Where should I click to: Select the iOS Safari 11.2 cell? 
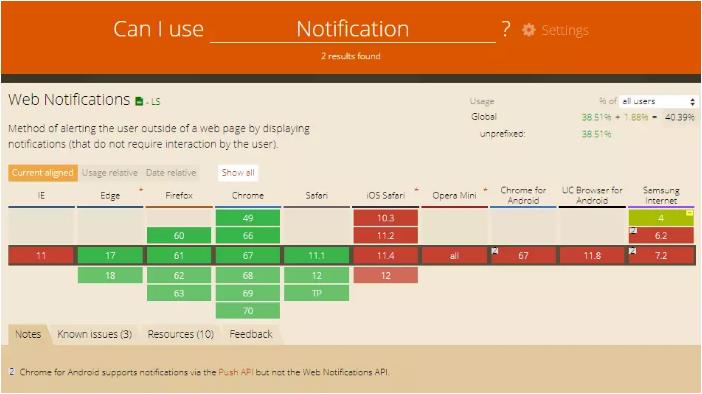coord(385,236)
